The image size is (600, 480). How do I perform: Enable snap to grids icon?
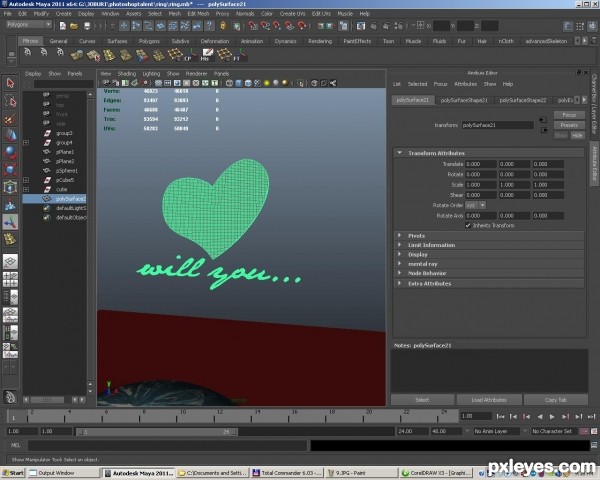[x=253, y=26]
